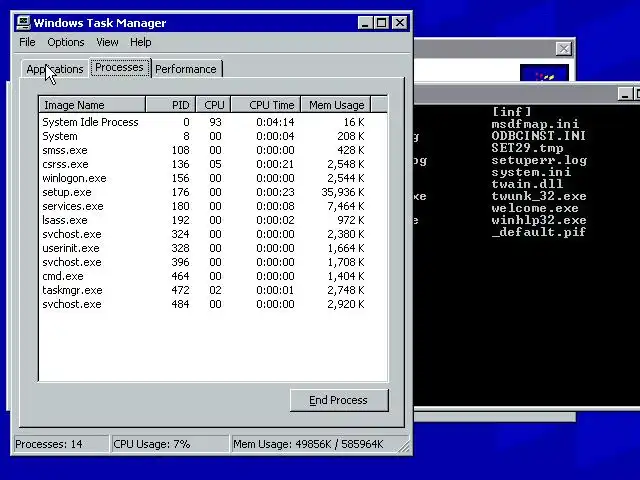Viewport: 640px width, 480px height.
Task: Open the Options menu
Action: point(66,42)
